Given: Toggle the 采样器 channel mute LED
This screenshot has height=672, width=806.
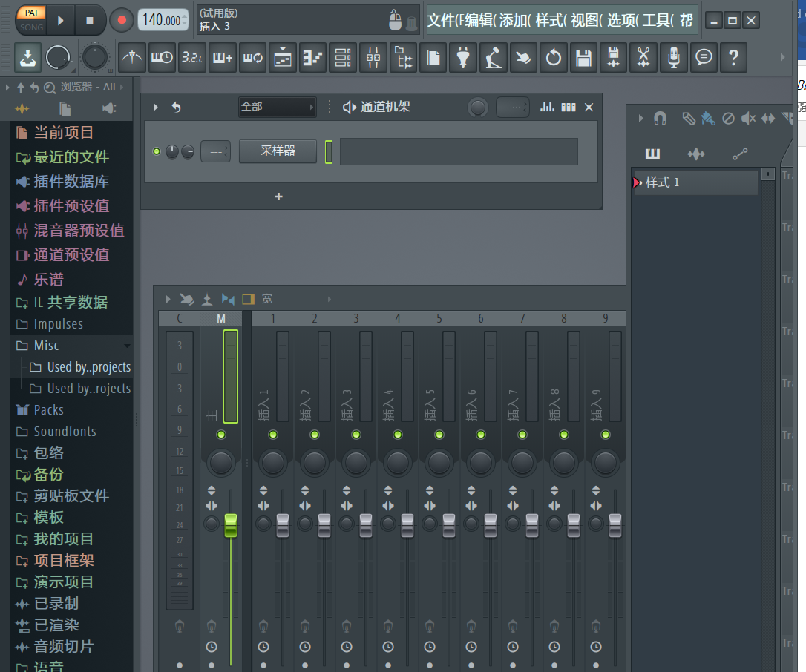Looking at the screenshot, I should (157, 151).
